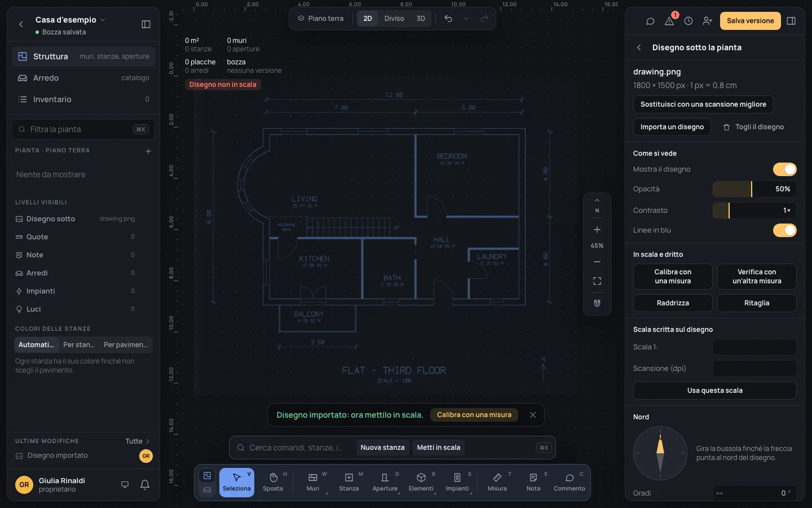The width and height of the screenshot is (812, 508).
Task: Select Per pavimento room color option
Action: coord(126,345)
